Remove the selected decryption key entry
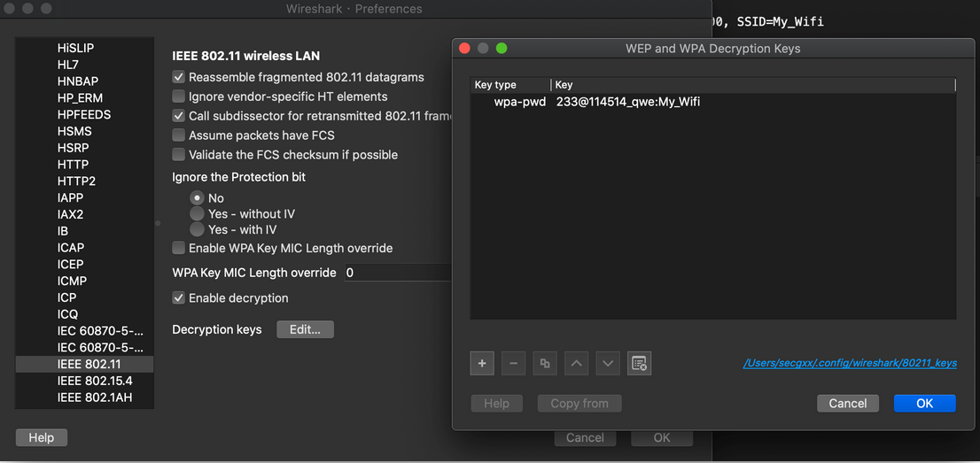980x463 pixels. coord(514,363)
